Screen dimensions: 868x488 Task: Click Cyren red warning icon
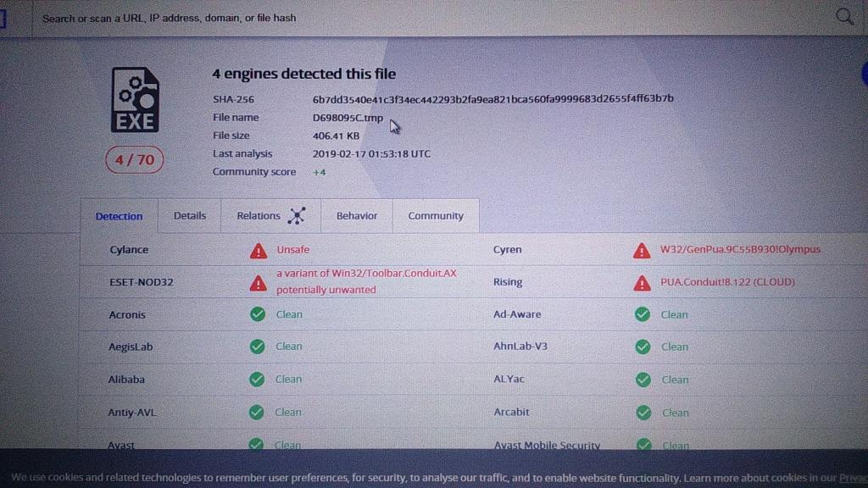click(642, 251)
